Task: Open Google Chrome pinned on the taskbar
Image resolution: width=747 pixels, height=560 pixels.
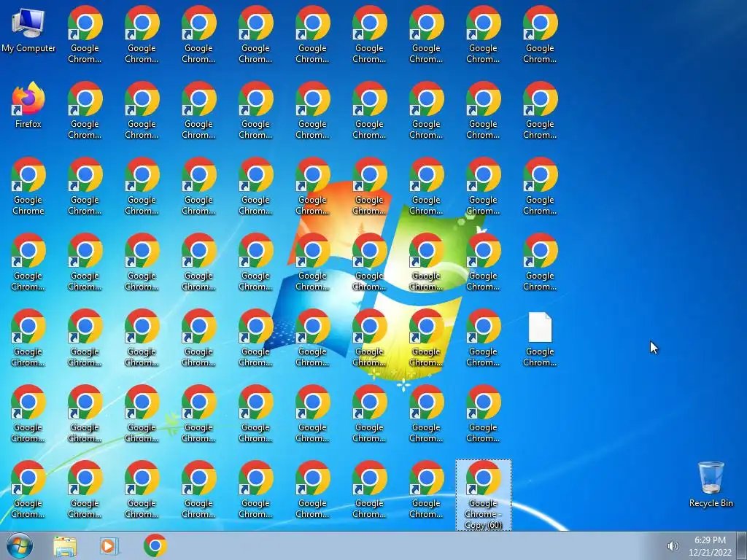Action: tap(155, 545)
